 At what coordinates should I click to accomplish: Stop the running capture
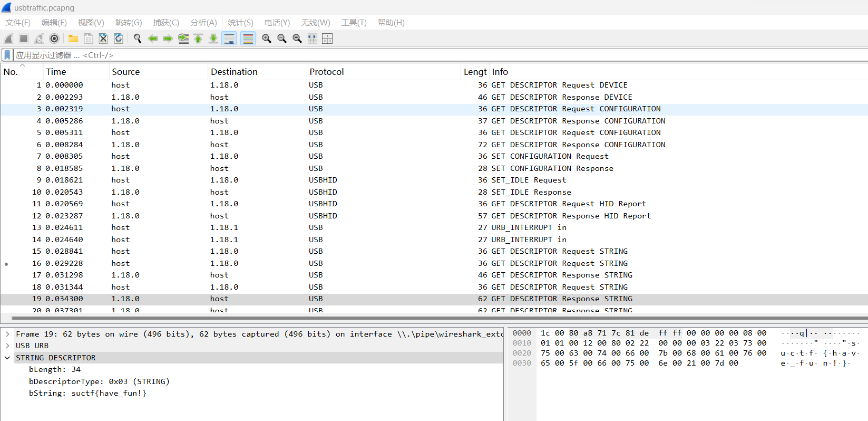click(24, 39)
